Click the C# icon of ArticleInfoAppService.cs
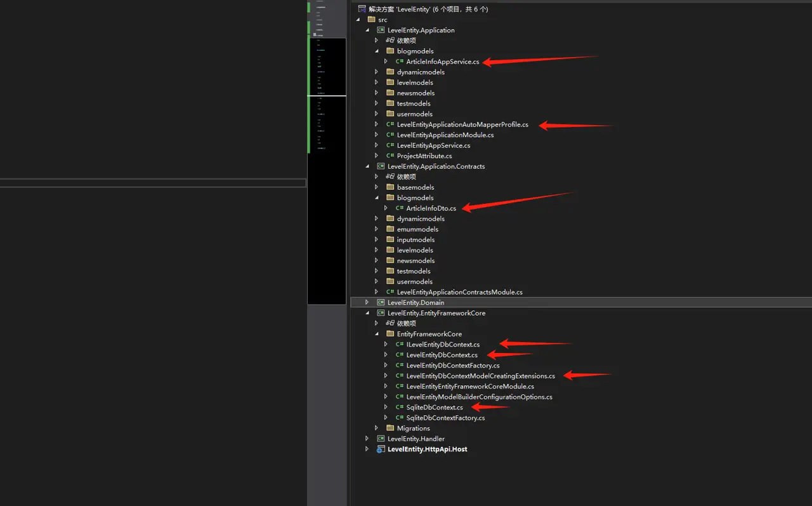The height and width of the screenshot is (506, 812). click(400, 62)
